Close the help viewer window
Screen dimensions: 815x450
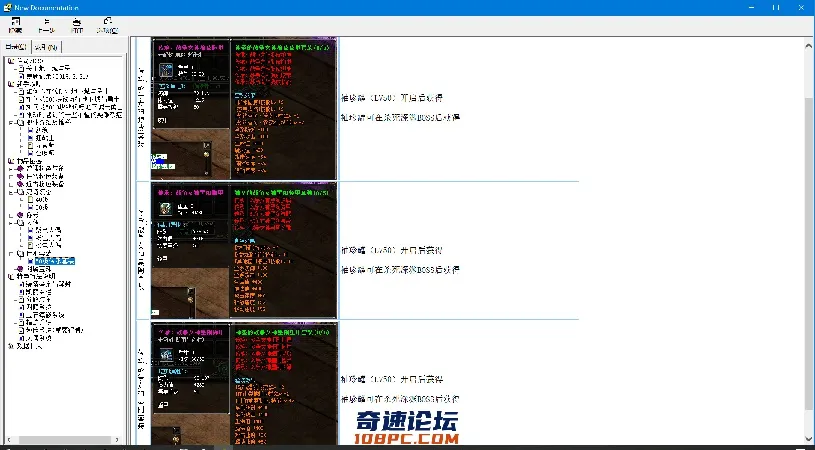coord(801,8)
